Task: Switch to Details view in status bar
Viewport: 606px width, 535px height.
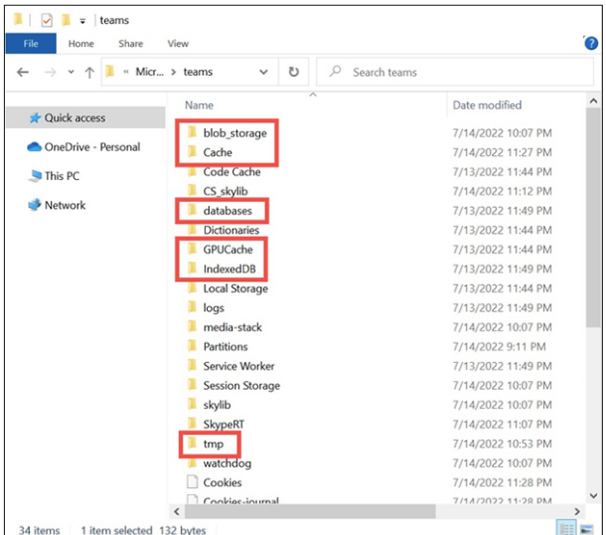Action: pos(567,528)
